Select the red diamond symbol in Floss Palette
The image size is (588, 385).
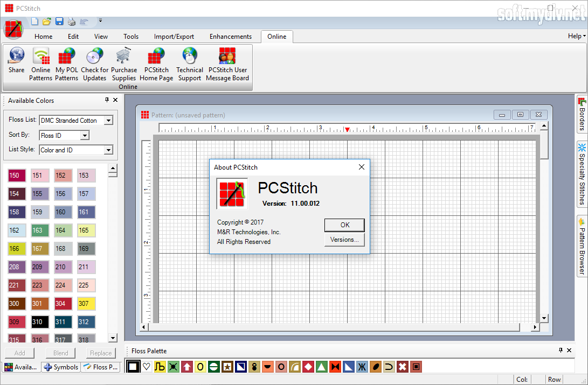tap(308, 367)
